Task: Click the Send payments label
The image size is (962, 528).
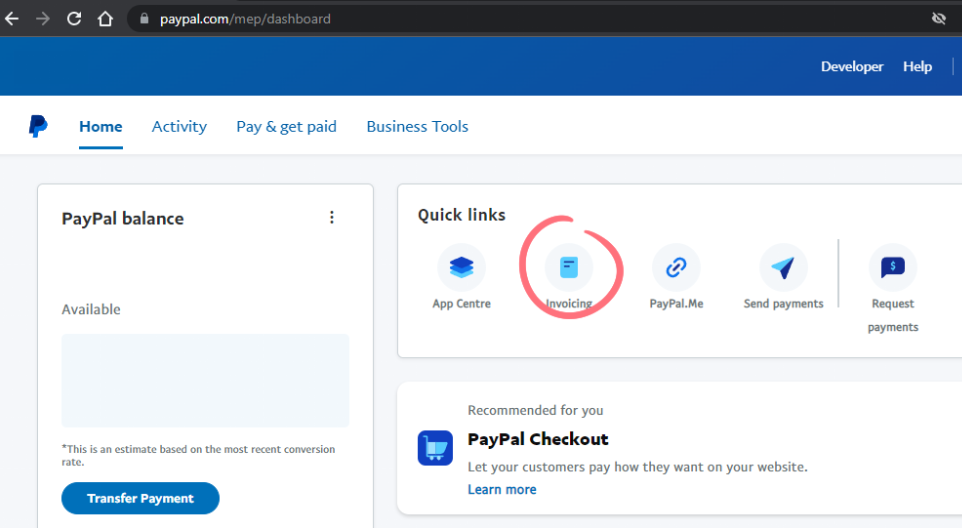Action: click(x=783, y=304)
